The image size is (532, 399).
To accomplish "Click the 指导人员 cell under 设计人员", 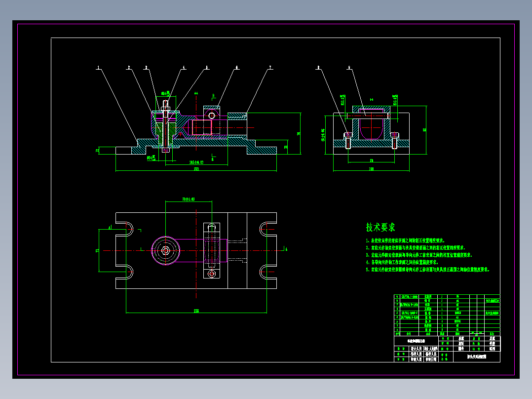I will 416,354.
